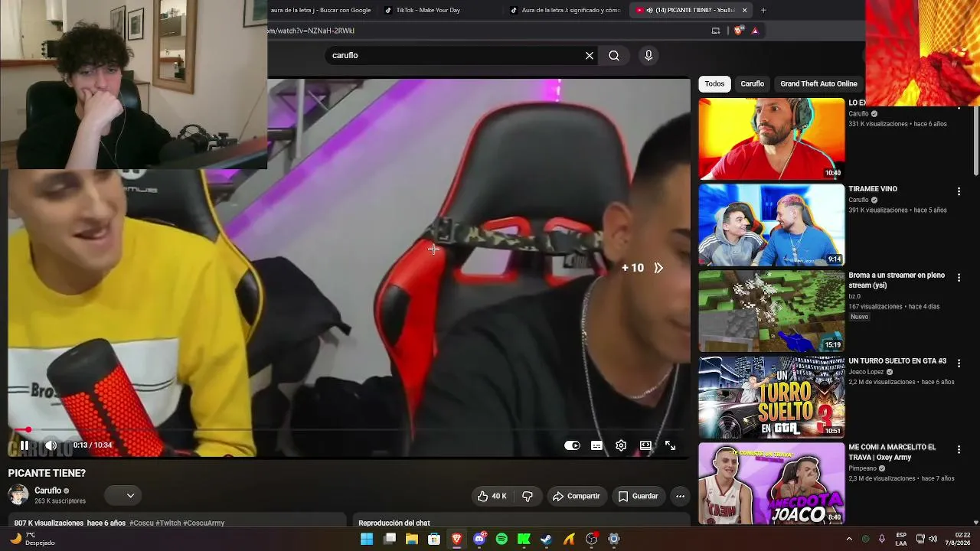Open Spotify from the taskbar
Screen dimensions: 980x551
501,539
